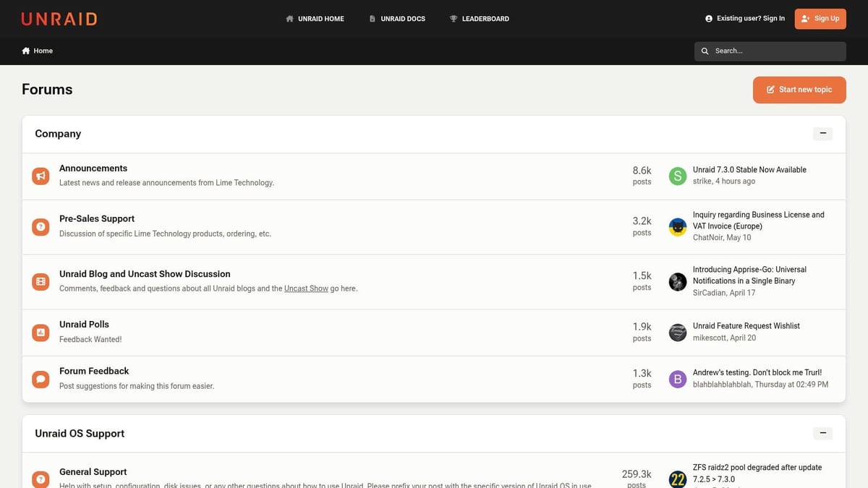
Task: Open Inquiry regarding Business License topic
Action: [x=759, y=221]
